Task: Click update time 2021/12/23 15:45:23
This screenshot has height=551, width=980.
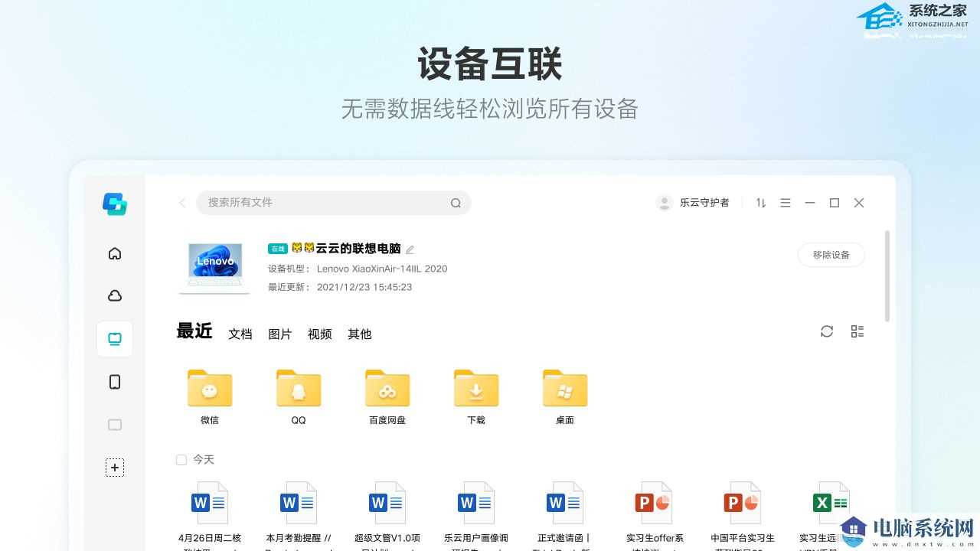Action: tap(364, 287)
